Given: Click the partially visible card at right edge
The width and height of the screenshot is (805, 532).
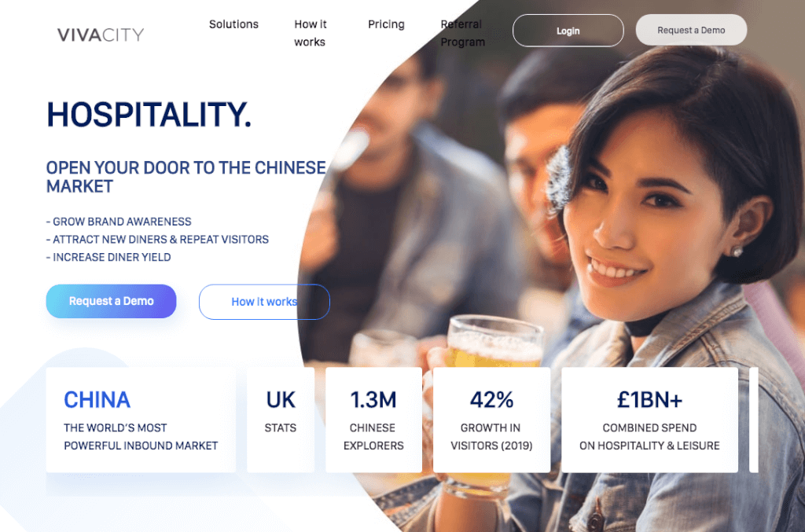Looking at the screenshot, I should 754,420.
